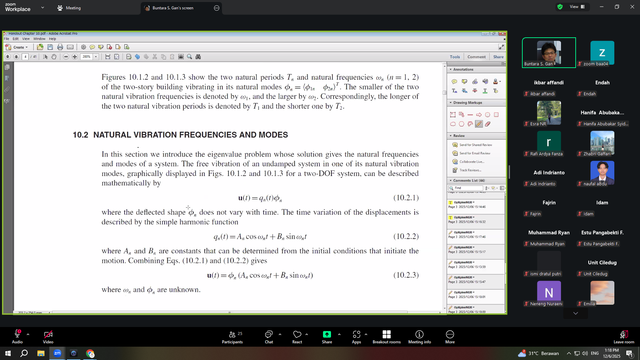Open Windows Start menu

(x=8, y=353)
